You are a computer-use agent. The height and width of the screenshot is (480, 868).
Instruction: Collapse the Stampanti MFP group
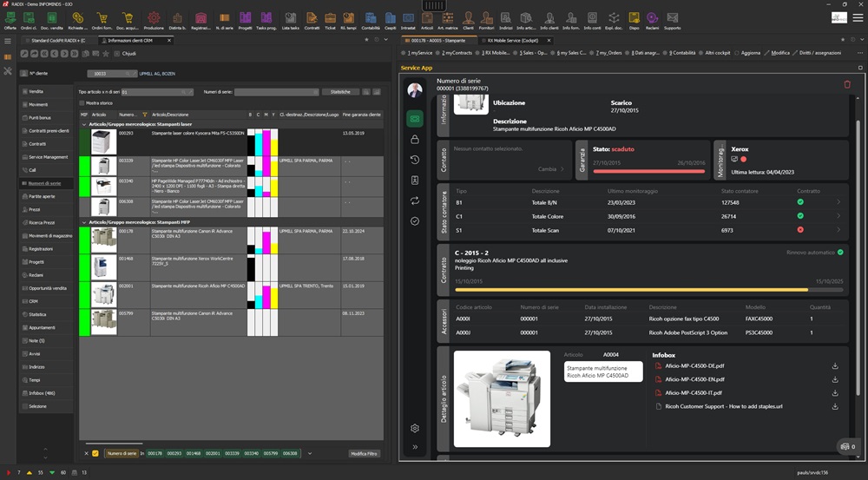[84, 222]
